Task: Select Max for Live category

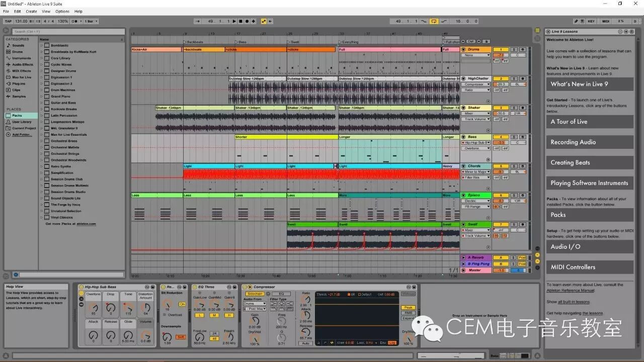Action: pos(22,77)
